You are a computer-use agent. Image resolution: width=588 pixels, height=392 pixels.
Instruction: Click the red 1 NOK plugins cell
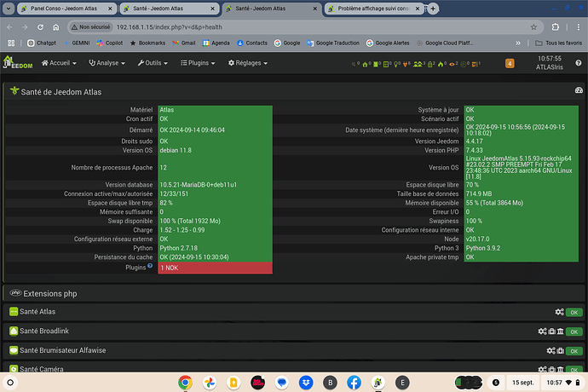215,268
